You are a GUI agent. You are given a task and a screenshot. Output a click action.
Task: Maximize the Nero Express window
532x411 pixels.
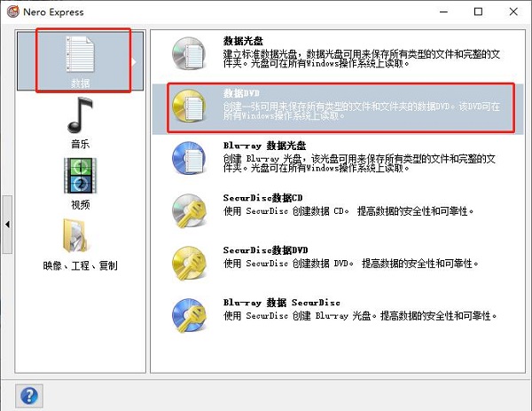[x=478, y=12]
